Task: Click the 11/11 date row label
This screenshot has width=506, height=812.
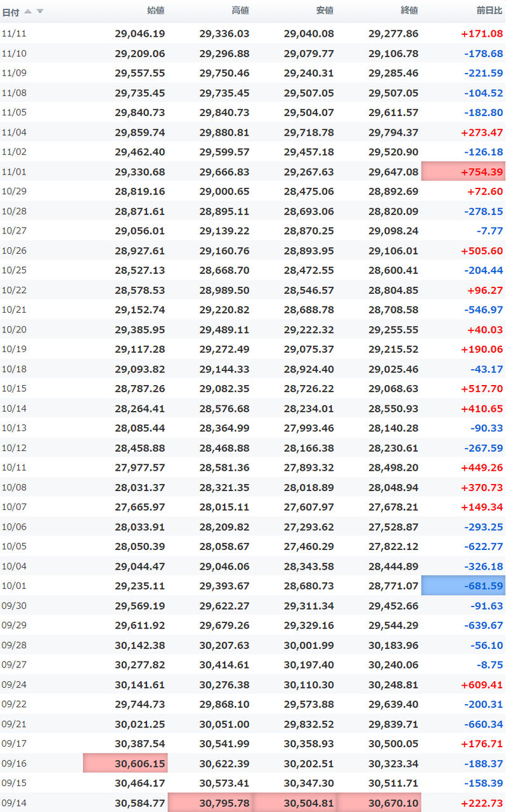Action: click(14, 34)
